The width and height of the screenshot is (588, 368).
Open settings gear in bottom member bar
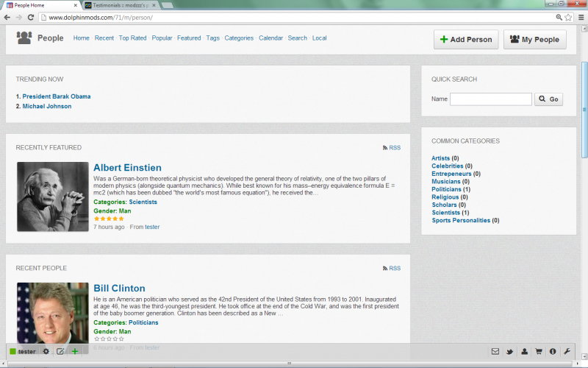(46, 352)
